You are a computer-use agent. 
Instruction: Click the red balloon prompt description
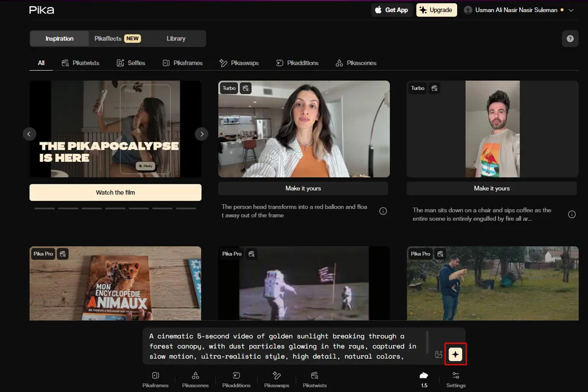295,211
